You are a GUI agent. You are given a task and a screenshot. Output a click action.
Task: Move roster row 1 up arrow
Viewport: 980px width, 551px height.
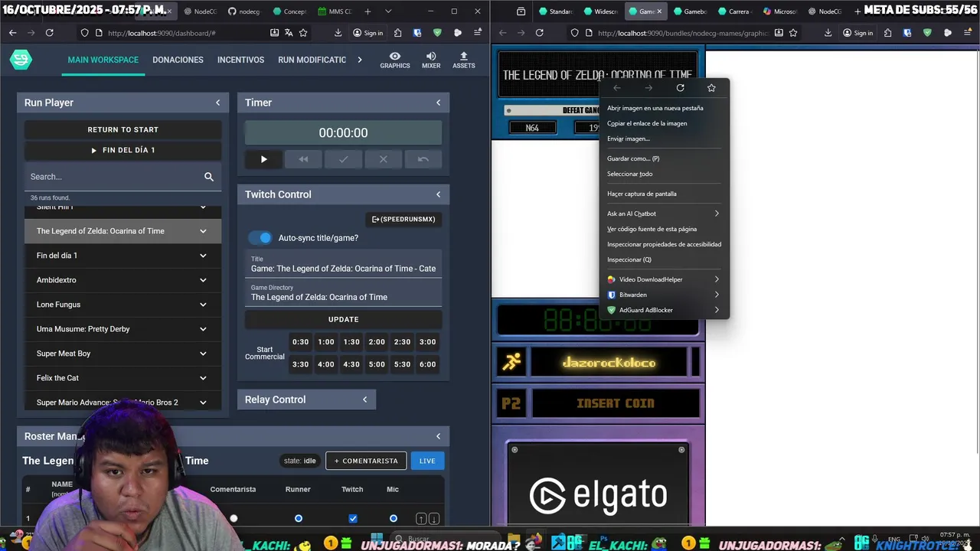420,519
